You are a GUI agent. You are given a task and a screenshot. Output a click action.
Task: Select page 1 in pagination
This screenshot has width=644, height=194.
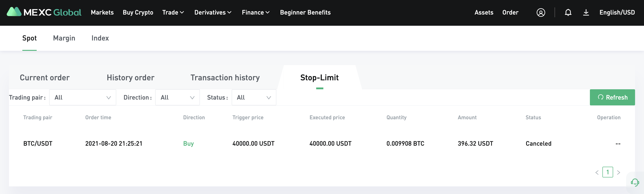point(608,172)
